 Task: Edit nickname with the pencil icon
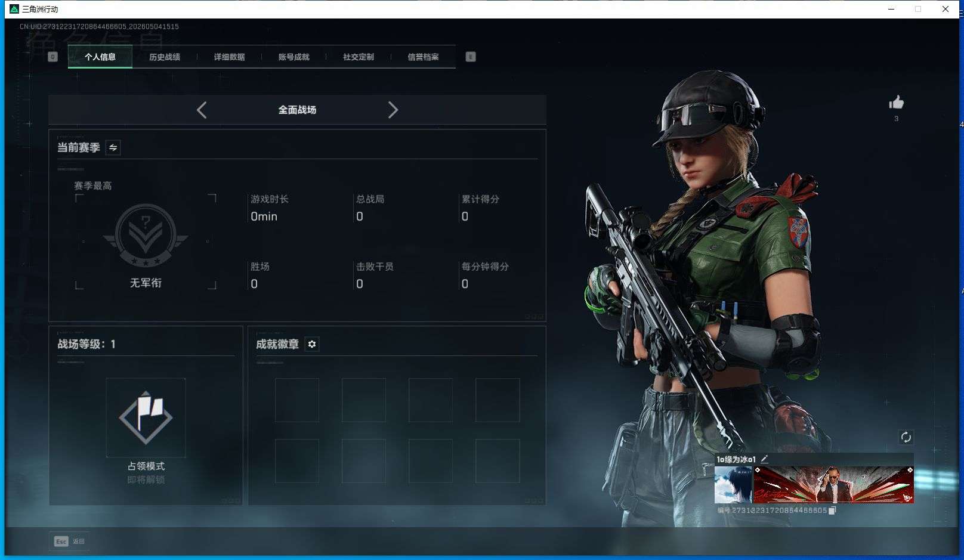764,459
